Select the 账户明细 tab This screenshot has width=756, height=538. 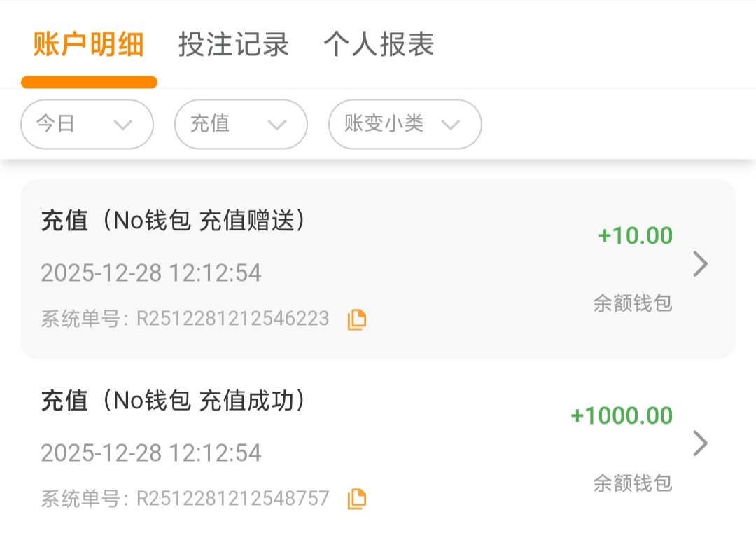(x=89, y=44)
